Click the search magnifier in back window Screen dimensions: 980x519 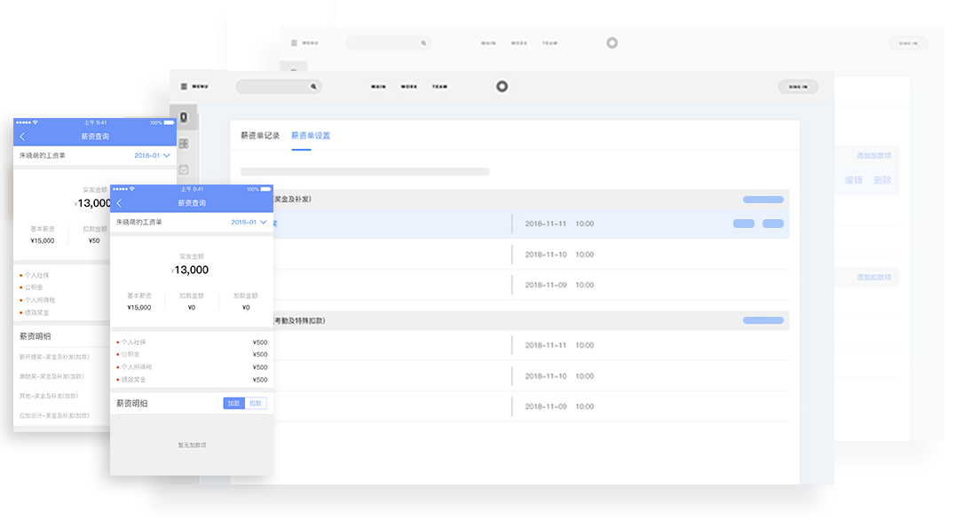pos(423,43)
